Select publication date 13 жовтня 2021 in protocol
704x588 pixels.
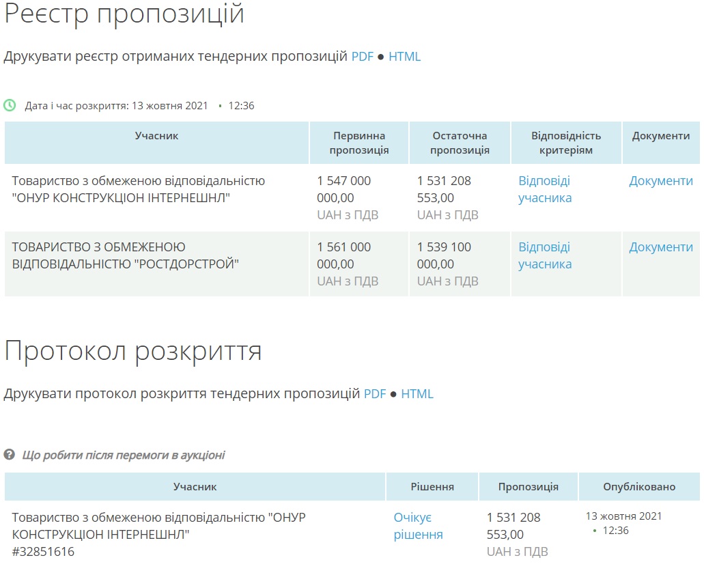click(x=623, y=516)
